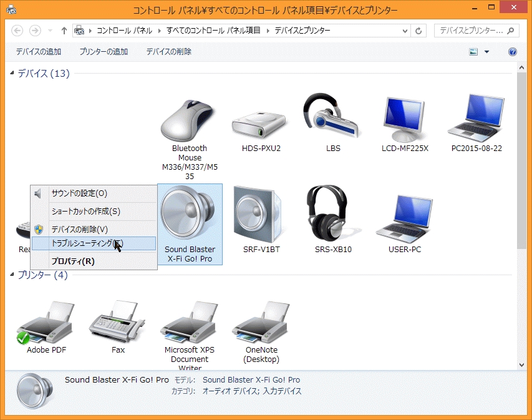This screenshot has width=532, height=420.
Task: Choose プロパティ(R) from context menu
Action: coord(94,261)
